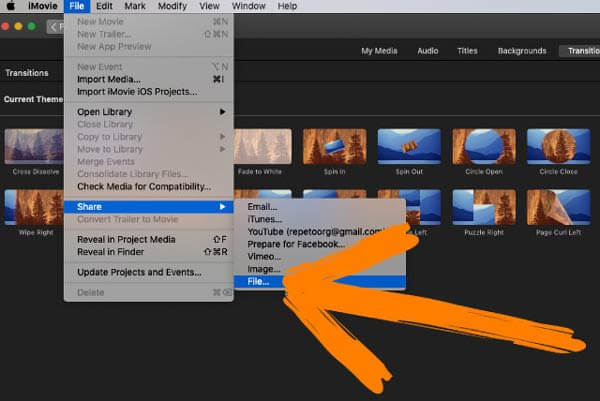Open the Help menu
600x401 pixels.
[x=287, y=6]
